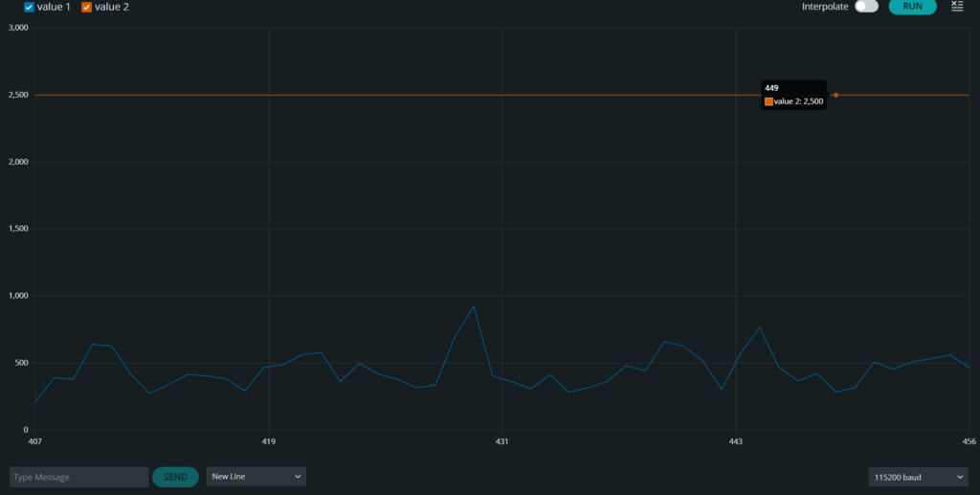The width and height of the screenshot is (980, 495).
Task: Click the 1,500 y-axis label
Action: coord(18,229)
